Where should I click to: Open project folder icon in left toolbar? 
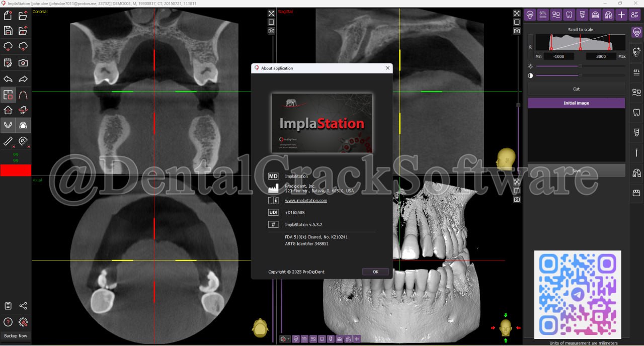click(x=23, y=15)
